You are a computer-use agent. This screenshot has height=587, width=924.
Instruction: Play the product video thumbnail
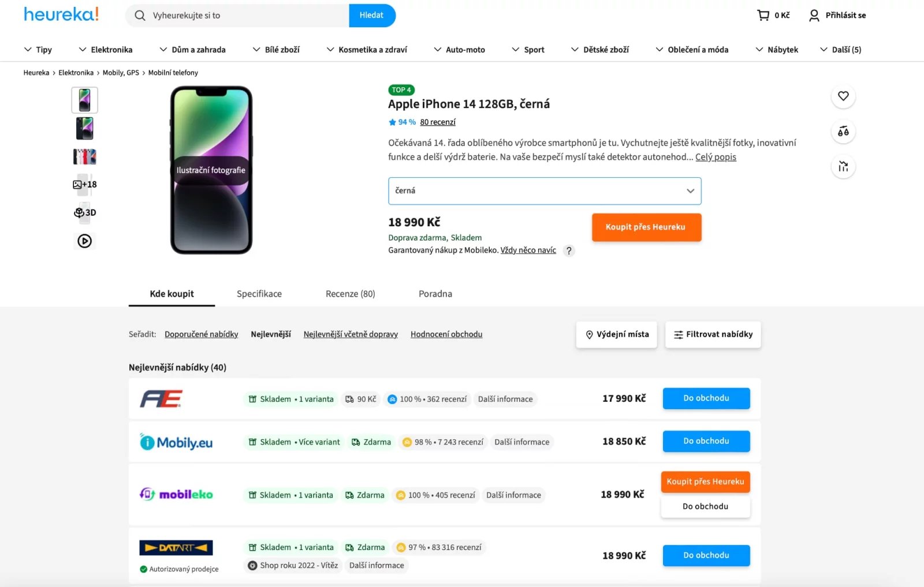(x=84, y=241)
